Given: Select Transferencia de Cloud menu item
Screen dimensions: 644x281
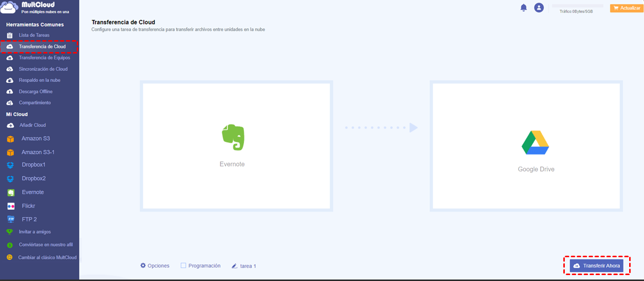Looking at the screenshot, I should 40,47.
